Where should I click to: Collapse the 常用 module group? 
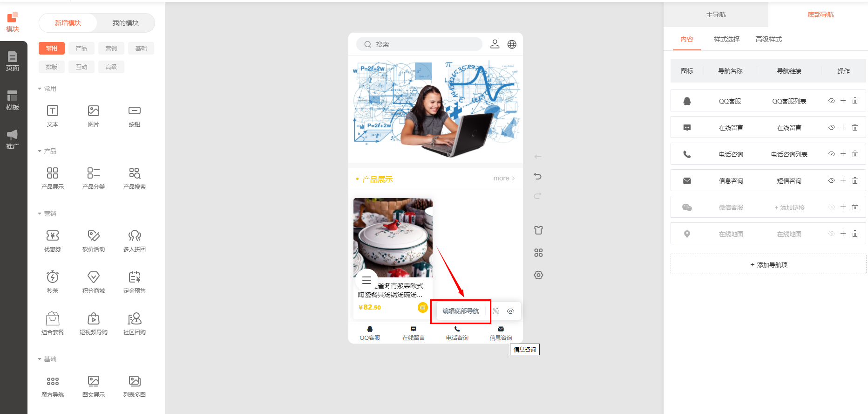click(40, 89)
